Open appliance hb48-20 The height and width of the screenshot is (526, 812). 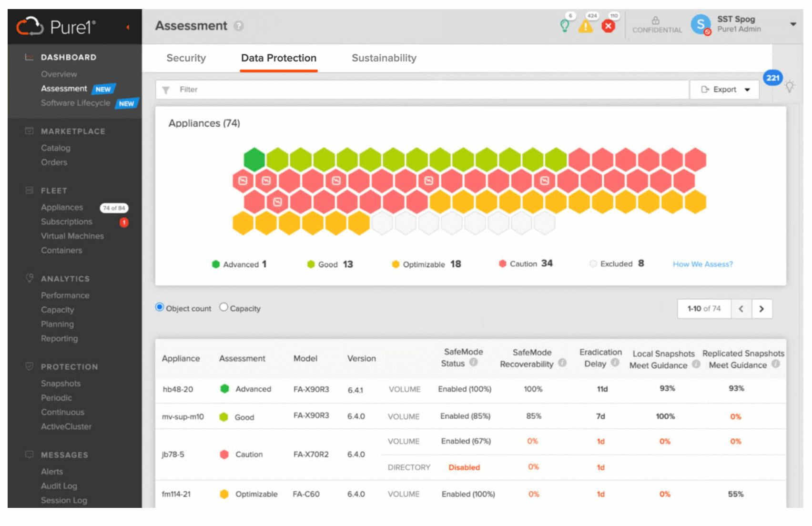(x=178, y=389)
